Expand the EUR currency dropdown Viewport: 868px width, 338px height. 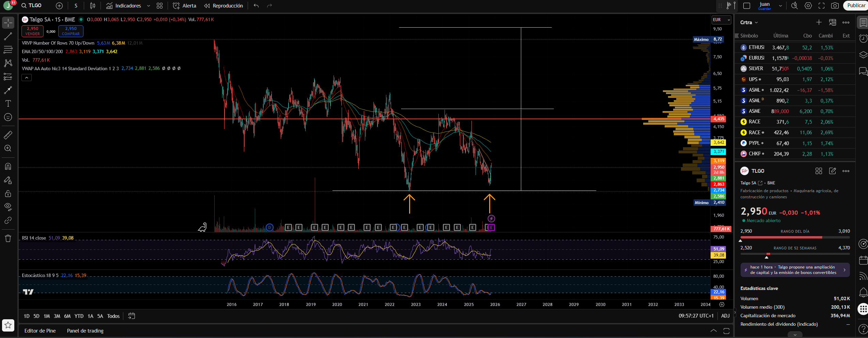[721, 20]
